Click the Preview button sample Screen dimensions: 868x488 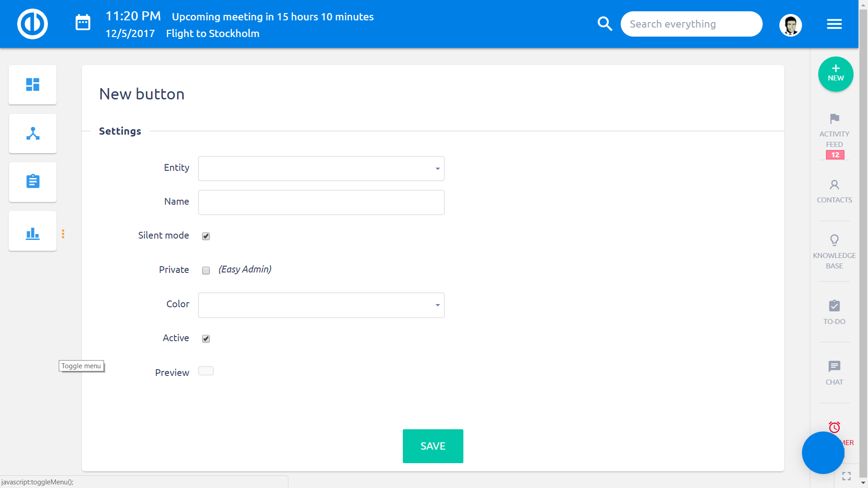(206, 371)
